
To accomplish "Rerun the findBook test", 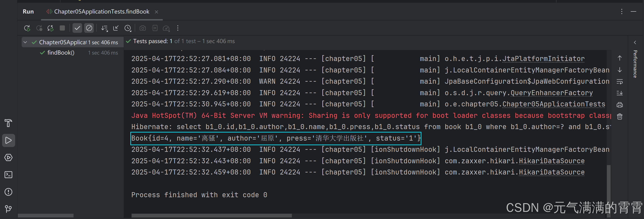I will tap(27, 28).
